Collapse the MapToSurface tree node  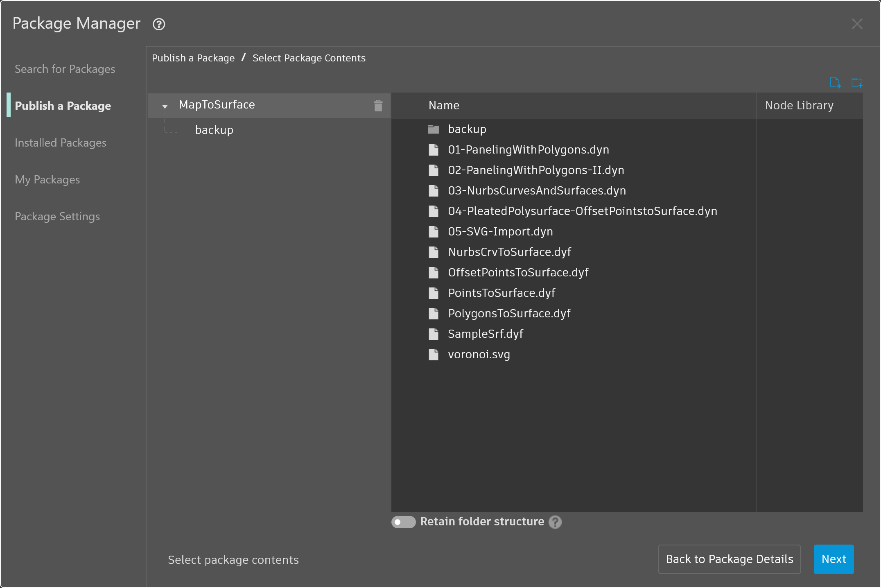point(165,106)
